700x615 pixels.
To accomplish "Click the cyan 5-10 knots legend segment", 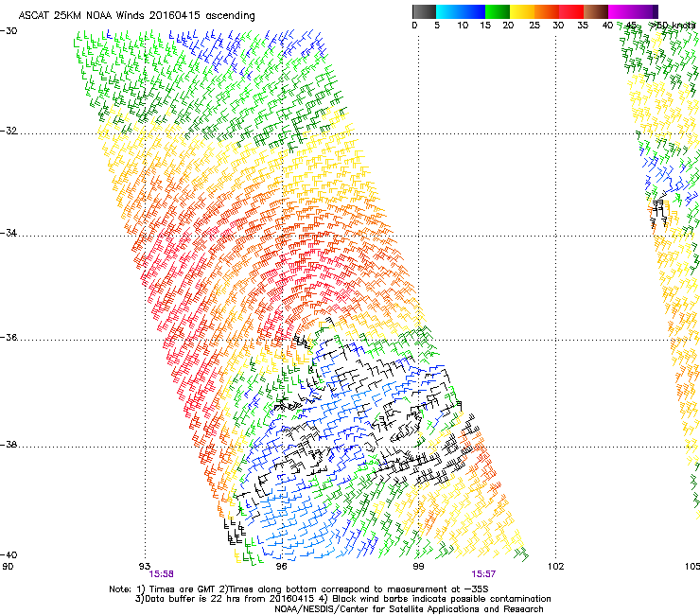I will 447,11.
